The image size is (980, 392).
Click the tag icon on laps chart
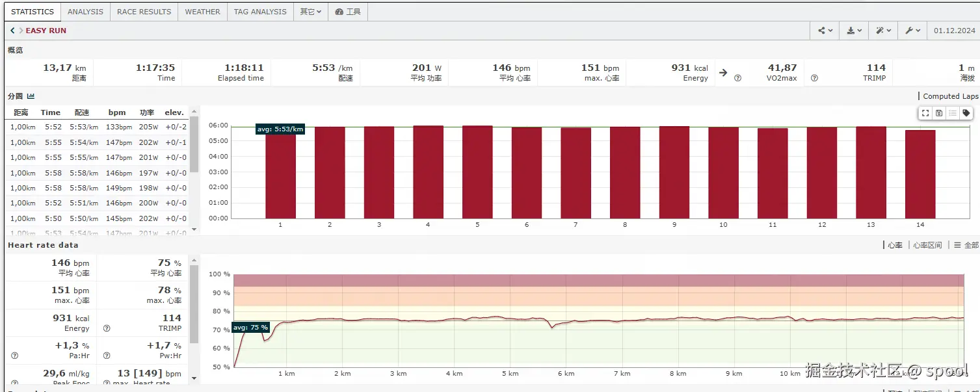point(966,113)
